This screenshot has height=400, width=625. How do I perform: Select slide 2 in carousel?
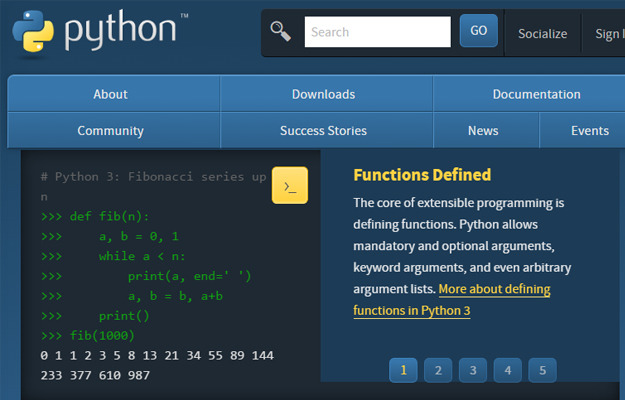click(x=438, y=370)
